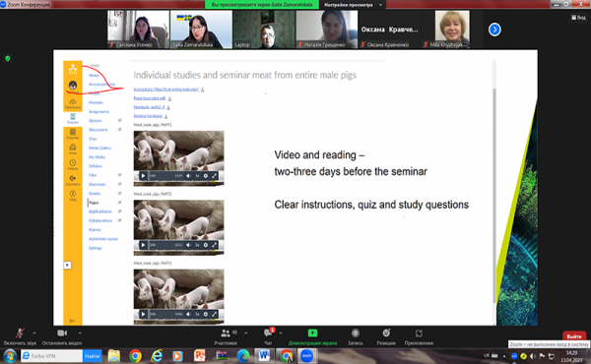Click Turbo VPN search input field
The image size is (591, 364).
tap(51, 356)
